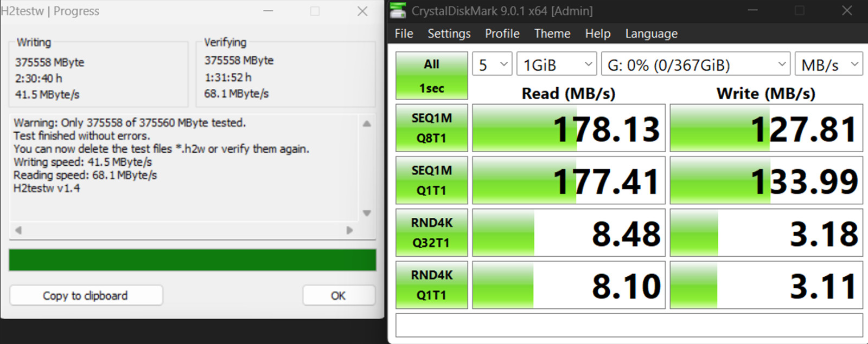
Task: Click the Write (MB/s) column header
Action: [x=766, y=94]
